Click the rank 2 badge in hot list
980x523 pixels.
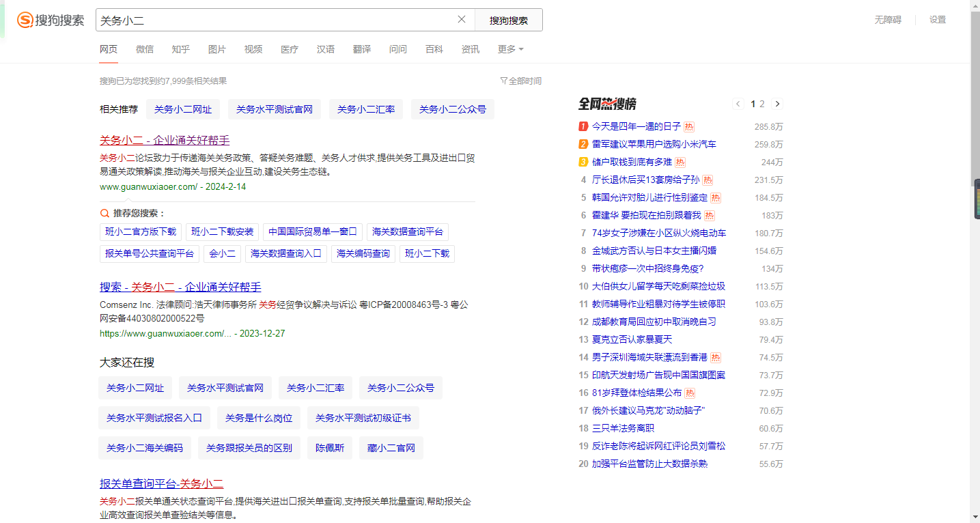[583, 144]
